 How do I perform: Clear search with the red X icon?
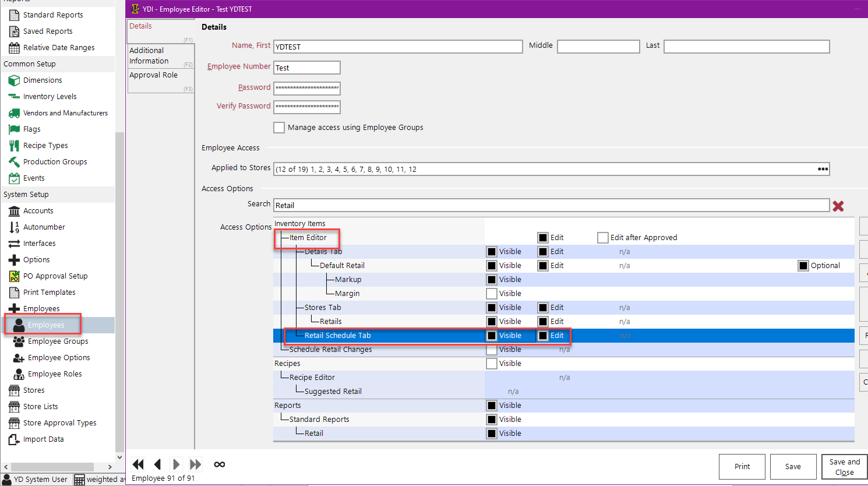click(x=838, y=206)
